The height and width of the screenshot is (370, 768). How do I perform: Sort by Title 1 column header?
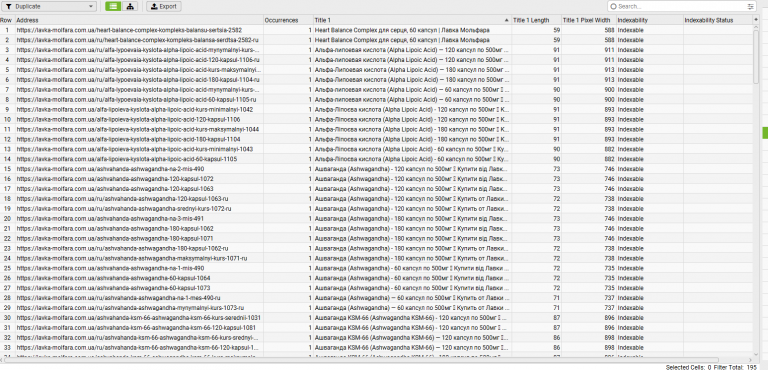coord(412,20)
